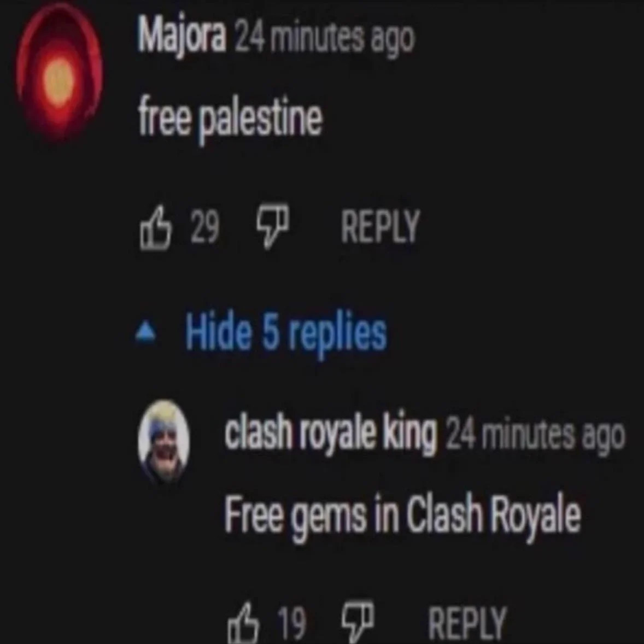The height and width of the screenshot is (644, 644).
Task: Like clash royale king's reply
Action: [x=243, y=623]
